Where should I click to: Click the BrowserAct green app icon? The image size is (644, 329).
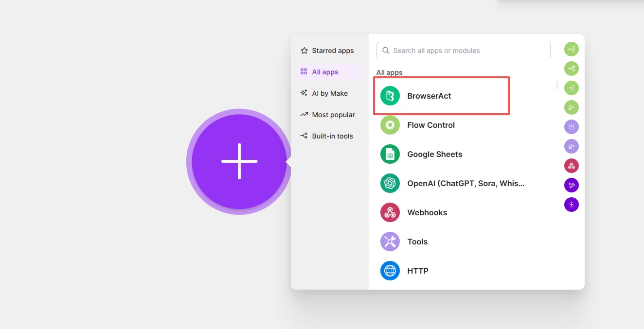click(x=390, y=96)
